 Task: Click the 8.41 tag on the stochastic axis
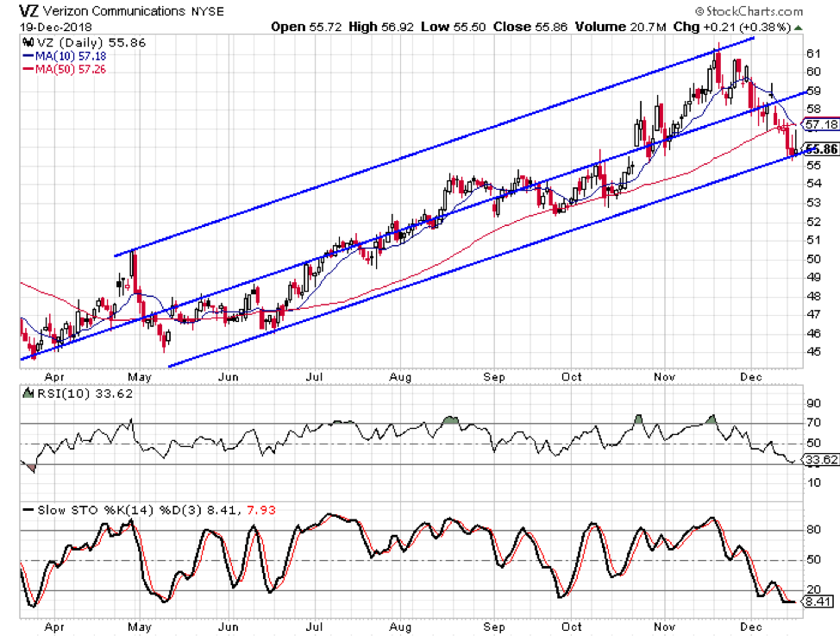818,601
